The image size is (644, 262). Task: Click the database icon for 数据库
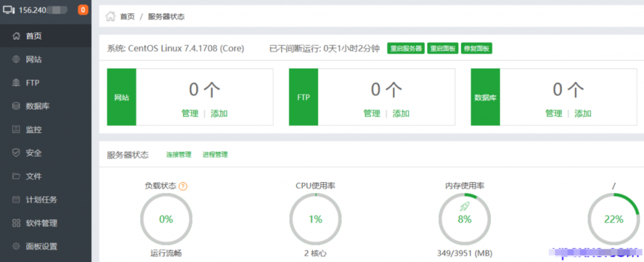click(x=16, y=106)
